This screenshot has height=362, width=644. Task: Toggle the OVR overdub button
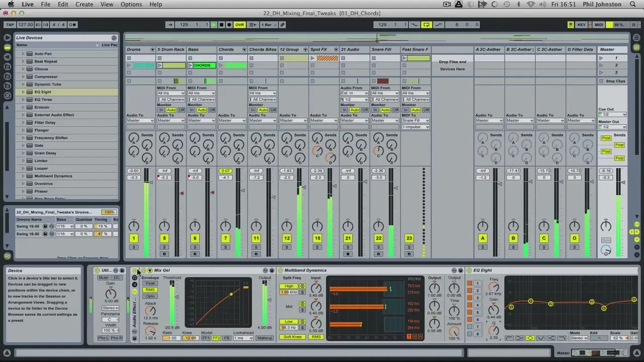[239, 25]
